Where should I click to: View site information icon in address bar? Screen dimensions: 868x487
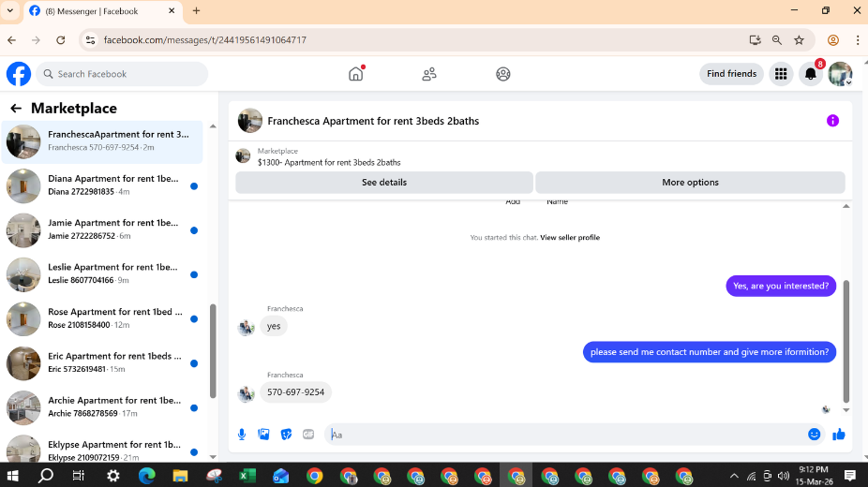pos(91,39)
